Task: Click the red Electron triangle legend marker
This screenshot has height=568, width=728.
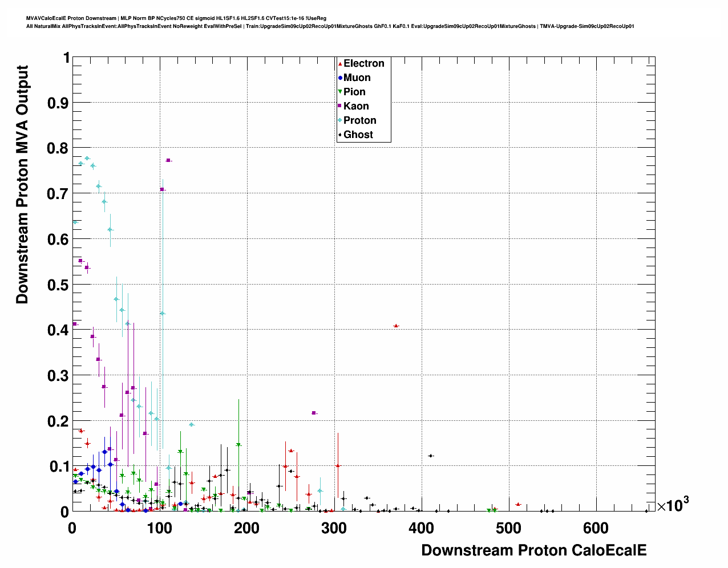Action: pos(340,64)
